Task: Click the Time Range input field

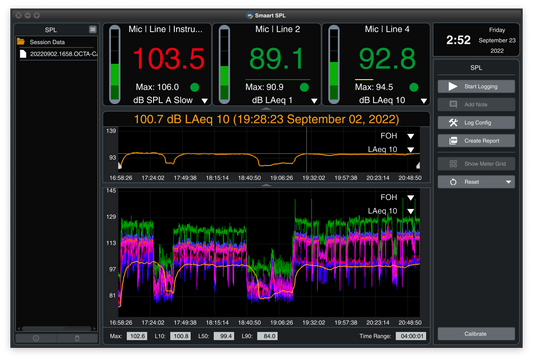Action: (411, 336)
